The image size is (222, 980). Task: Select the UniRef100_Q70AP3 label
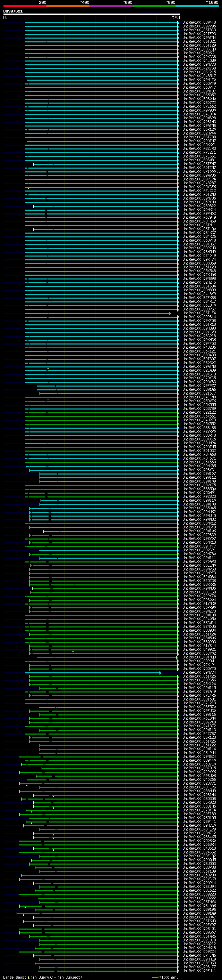pos(199,561)
